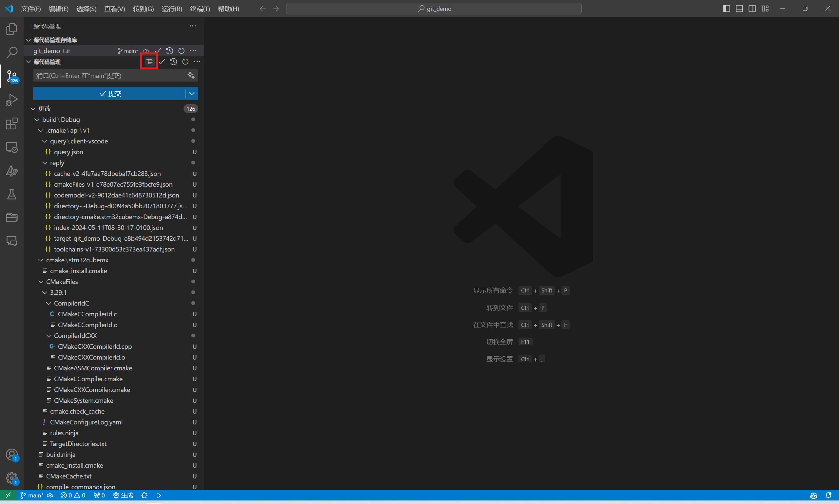Toggle the primary side bar layout button
Screen dimensions: 839x504
pos(726,9)
